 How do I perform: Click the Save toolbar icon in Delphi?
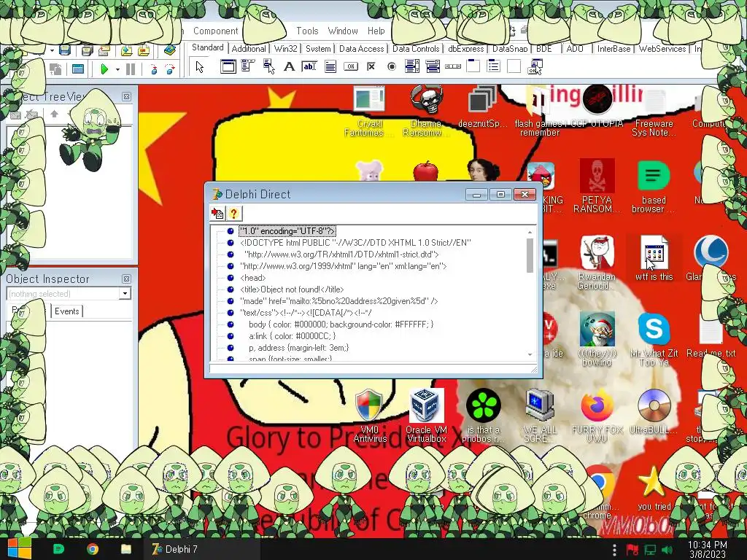pos(65,50)
